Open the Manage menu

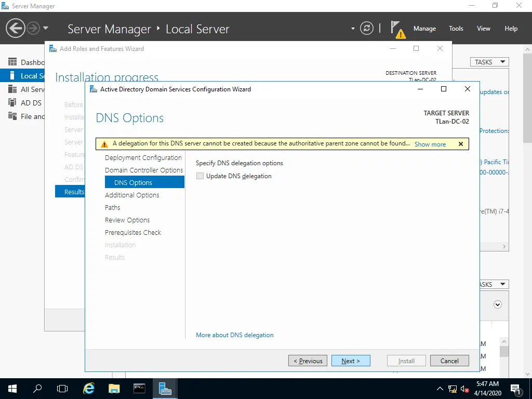(x=424, y=29)
